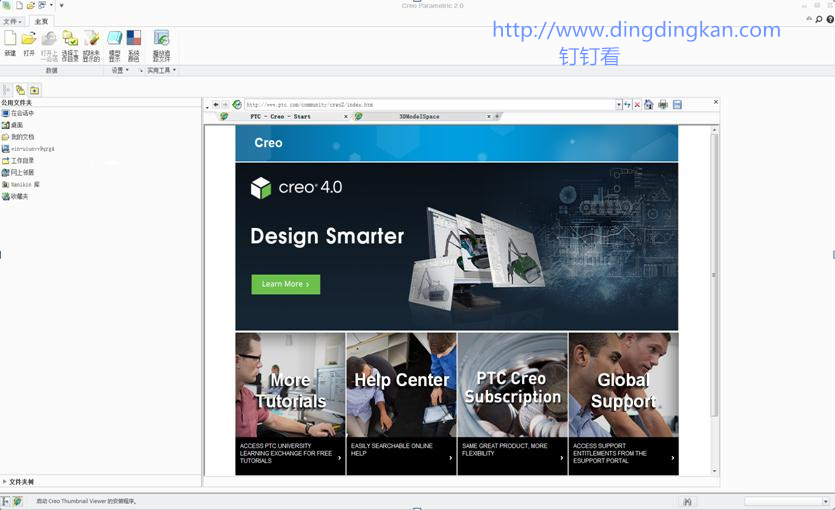Click the browser Home icon
Image resolution: width=835 pixels, height=510 pixels.
tap(649, 105)
